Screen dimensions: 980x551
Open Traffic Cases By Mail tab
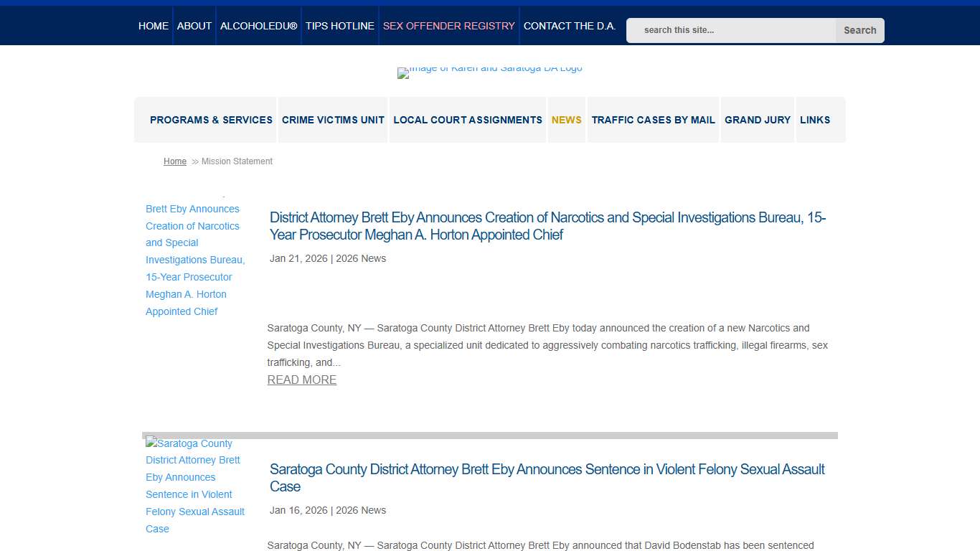(654, 120)
